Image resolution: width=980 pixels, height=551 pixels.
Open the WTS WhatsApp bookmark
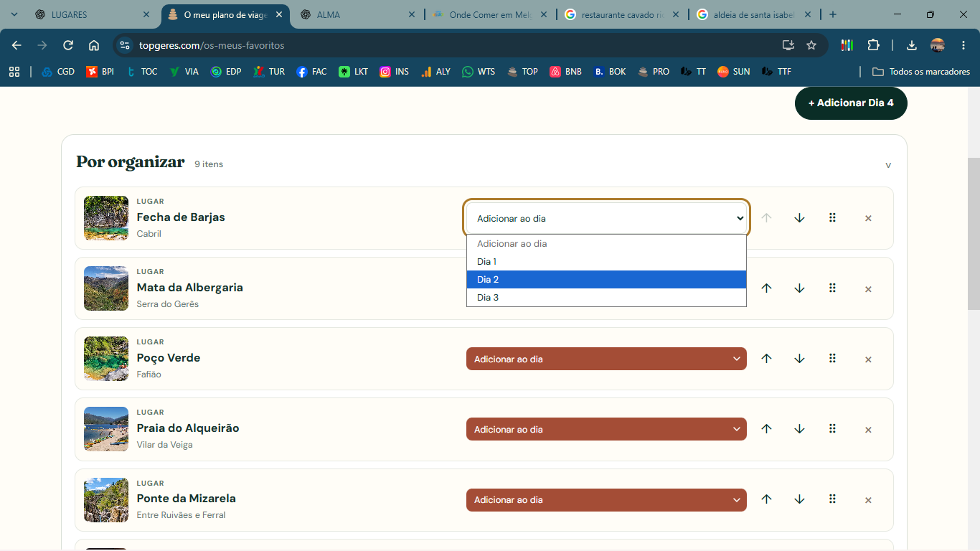click(x=479, y=72)
